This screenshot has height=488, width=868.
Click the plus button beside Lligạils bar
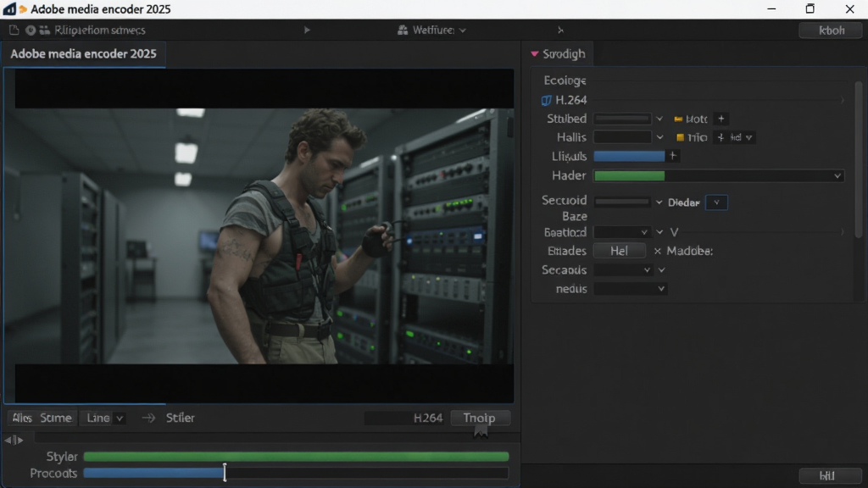tap(672, 156)
